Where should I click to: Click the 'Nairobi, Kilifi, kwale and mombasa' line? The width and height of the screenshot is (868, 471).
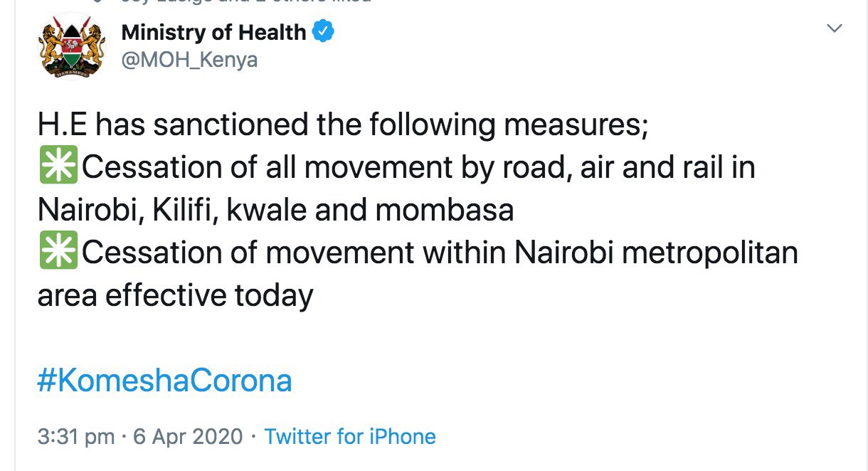(275, 211)
